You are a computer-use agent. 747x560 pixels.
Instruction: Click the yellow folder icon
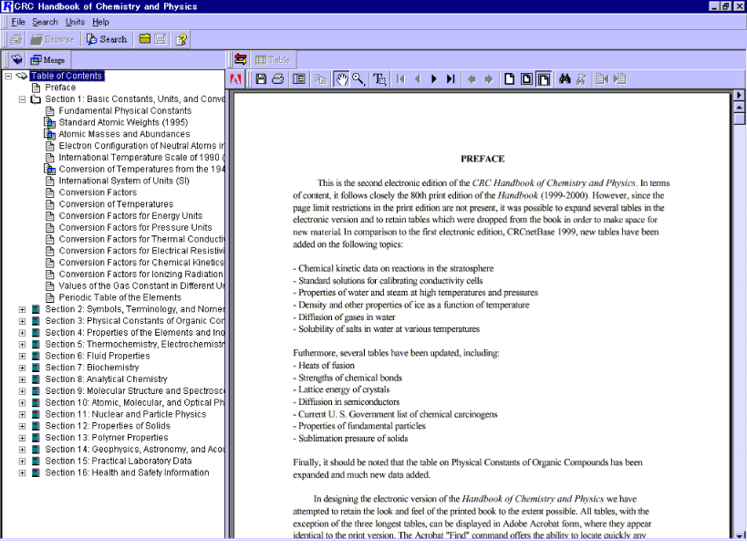point(145,39)
